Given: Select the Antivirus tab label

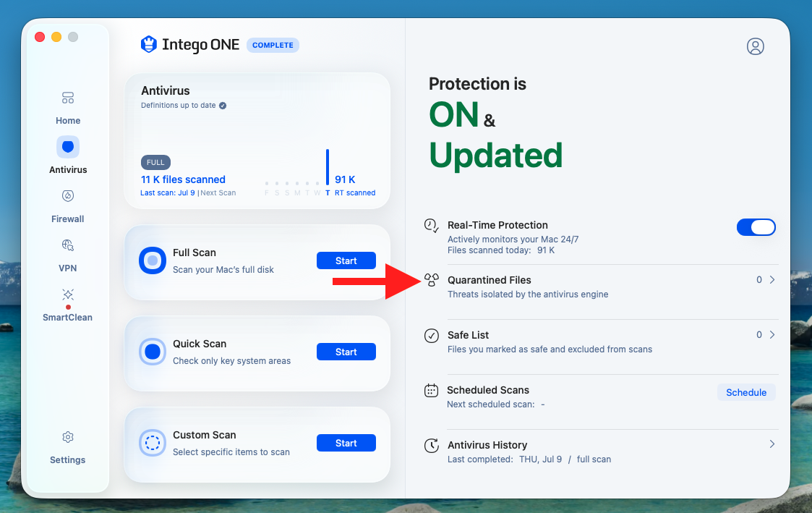Looking at the screenshot, I should 68,170.
